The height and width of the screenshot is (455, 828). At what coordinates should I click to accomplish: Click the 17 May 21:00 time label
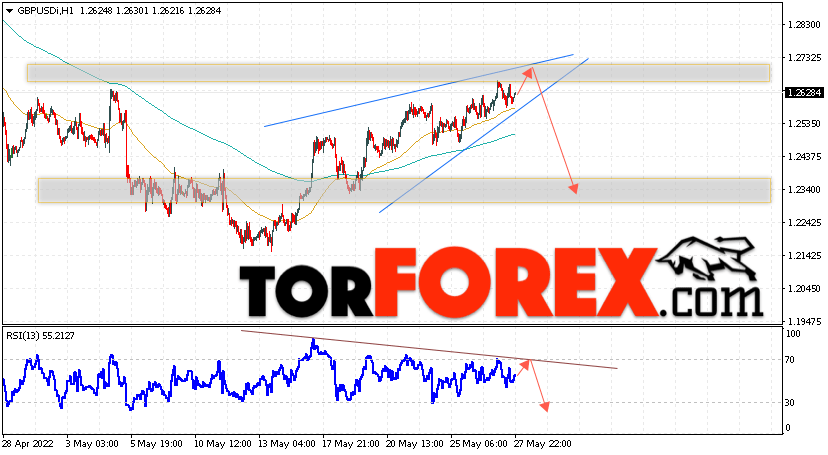[x=350, y=444]
